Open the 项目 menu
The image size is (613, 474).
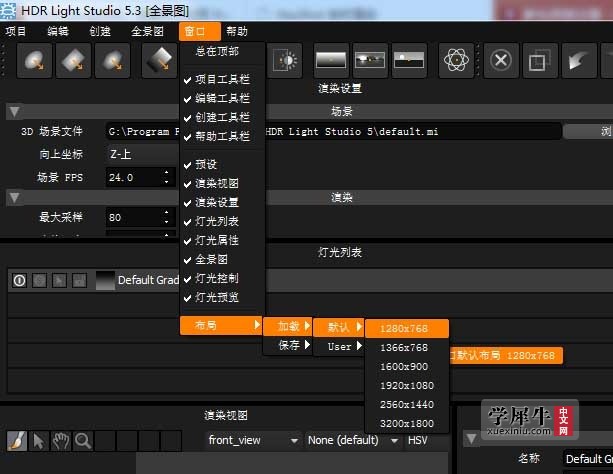(x=16, y=31)
